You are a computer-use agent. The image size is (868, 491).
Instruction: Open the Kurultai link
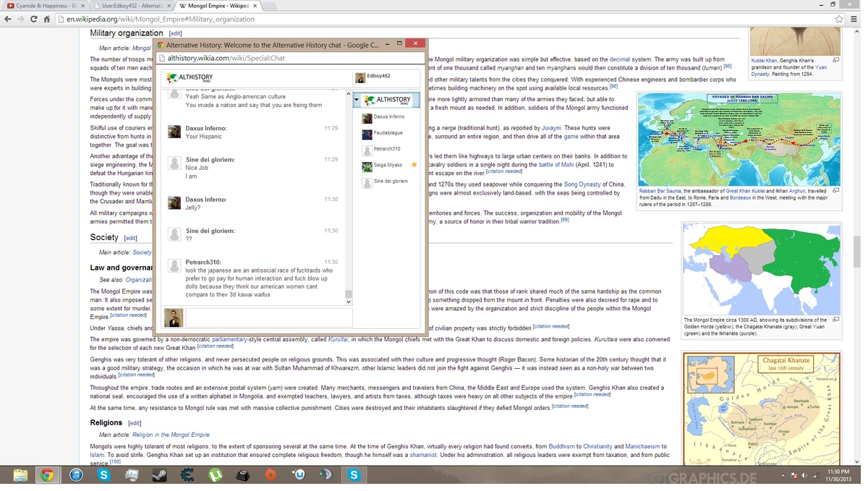click(338, 339)
